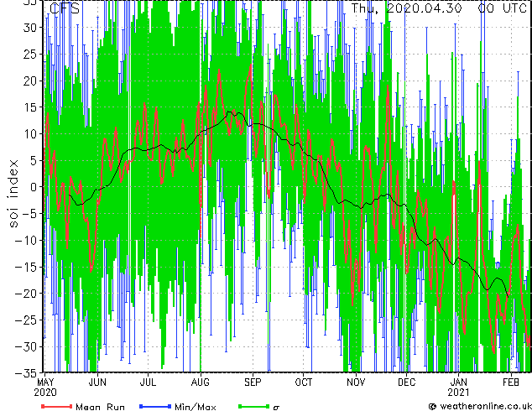This screenshot has height=411, width=532.
Task: Click the -20 y-axis value
Action: click(26, 294)
